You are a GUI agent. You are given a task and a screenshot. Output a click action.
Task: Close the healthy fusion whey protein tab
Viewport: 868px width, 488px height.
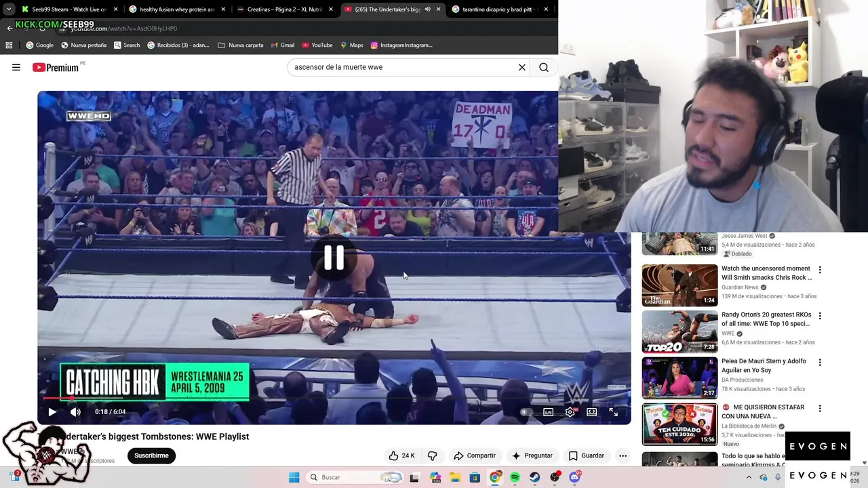tap(223, 9)
